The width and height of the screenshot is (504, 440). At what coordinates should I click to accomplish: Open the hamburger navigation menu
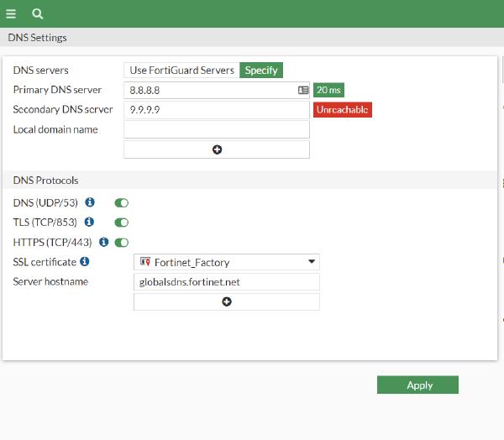(x=11, y=13)
